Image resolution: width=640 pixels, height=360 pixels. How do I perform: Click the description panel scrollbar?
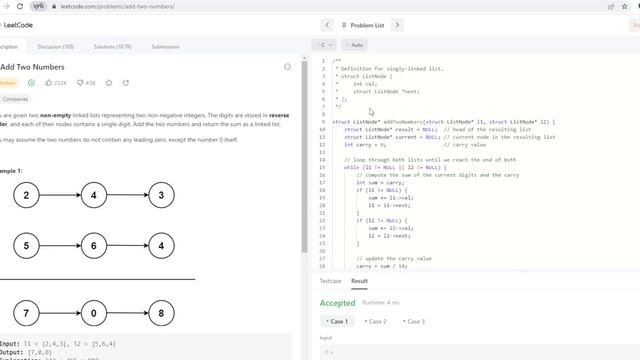304,157
